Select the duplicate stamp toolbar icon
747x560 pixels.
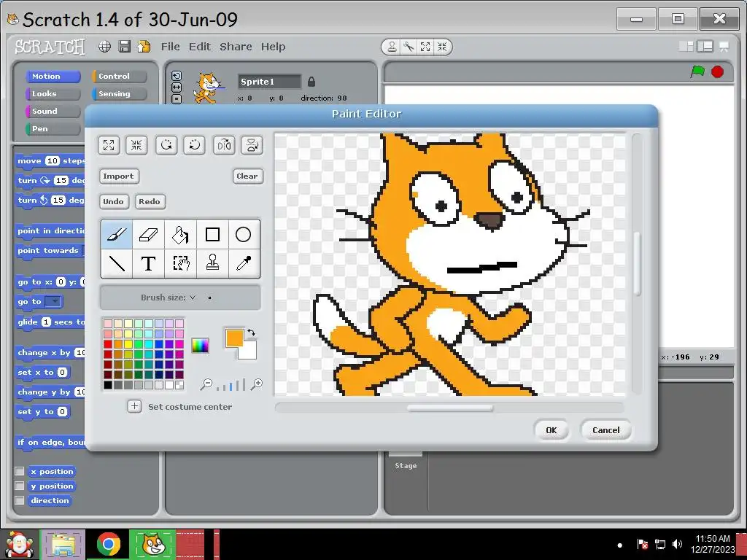(x=392, y=47)
